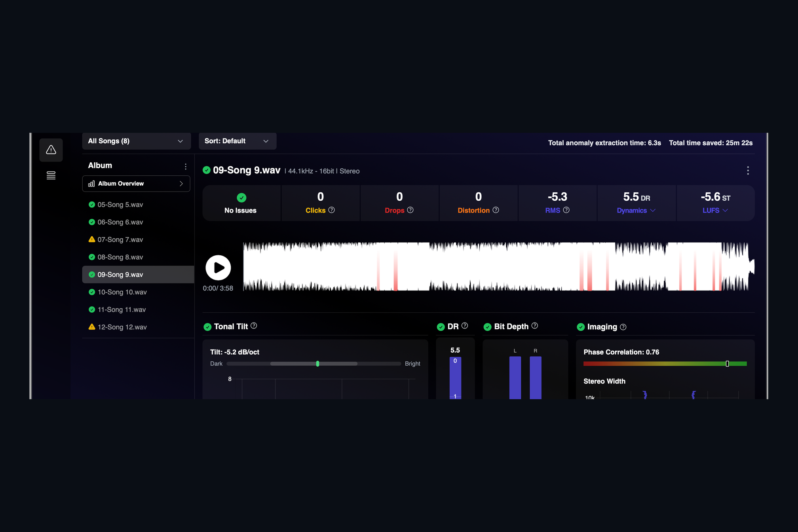Click the Clicks metric label

tap(315, 211)
